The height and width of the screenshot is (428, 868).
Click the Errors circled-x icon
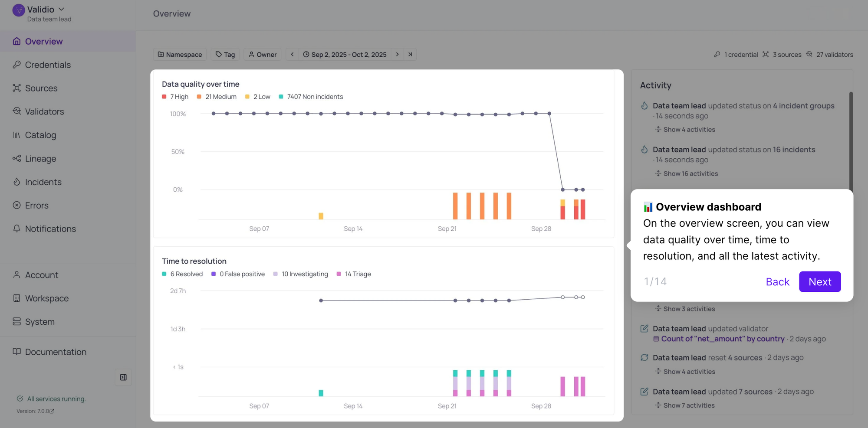pos(17,205)
